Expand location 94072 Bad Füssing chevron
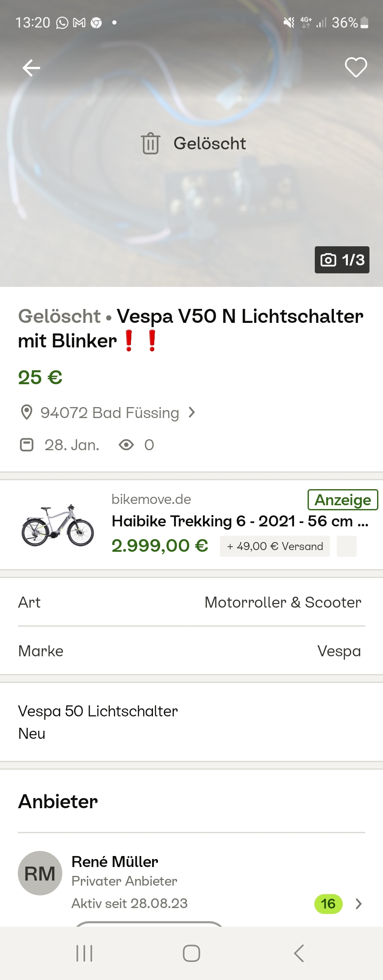Image resolution: width=383 pixels, height=980 pixels. [x=192, y=412]
